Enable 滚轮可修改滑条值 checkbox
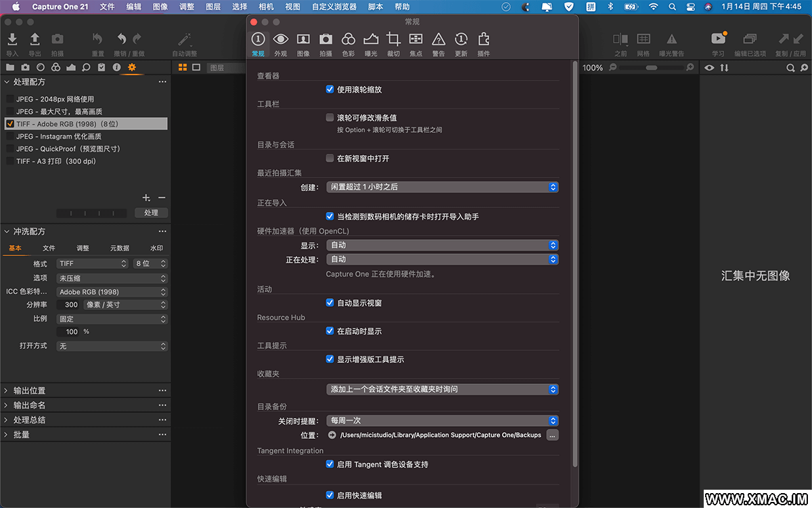This screenshot has width=812, height=508. (330, 117)
